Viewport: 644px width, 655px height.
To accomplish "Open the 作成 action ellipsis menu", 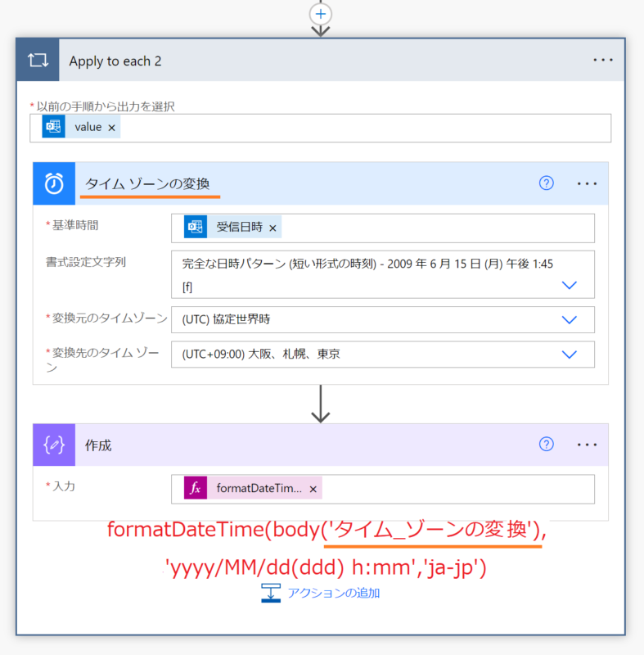I will (588, 445).
